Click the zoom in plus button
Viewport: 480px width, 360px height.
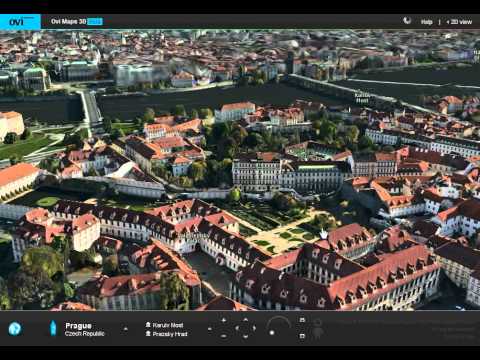pyautogui.click(x=224, y=320)
